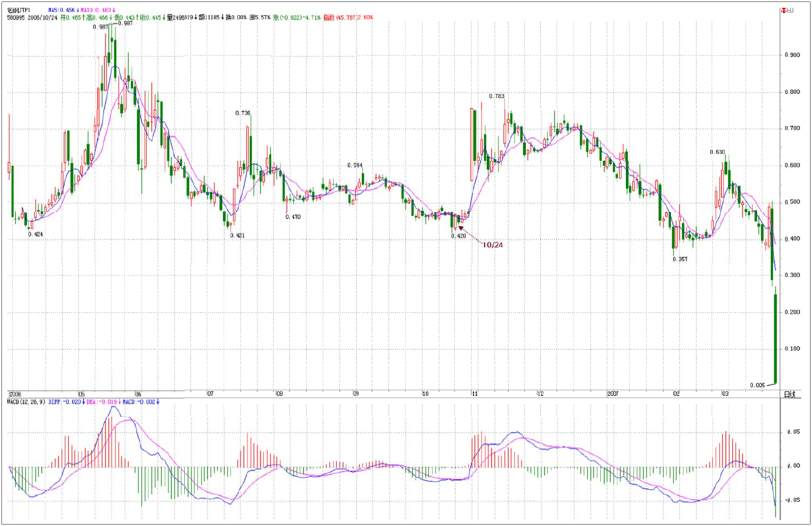Image resolution: width=812 pixels, height=526 pixels.
Task: Click the 0.900 tick on price axis
Action: click(792, 55)
